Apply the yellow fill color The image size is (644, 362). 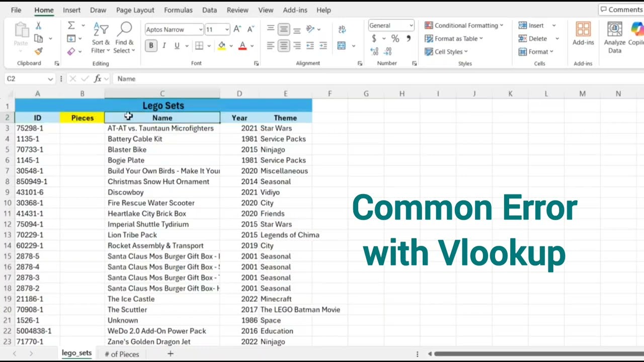pyautogui.click(x=222, y=46)
